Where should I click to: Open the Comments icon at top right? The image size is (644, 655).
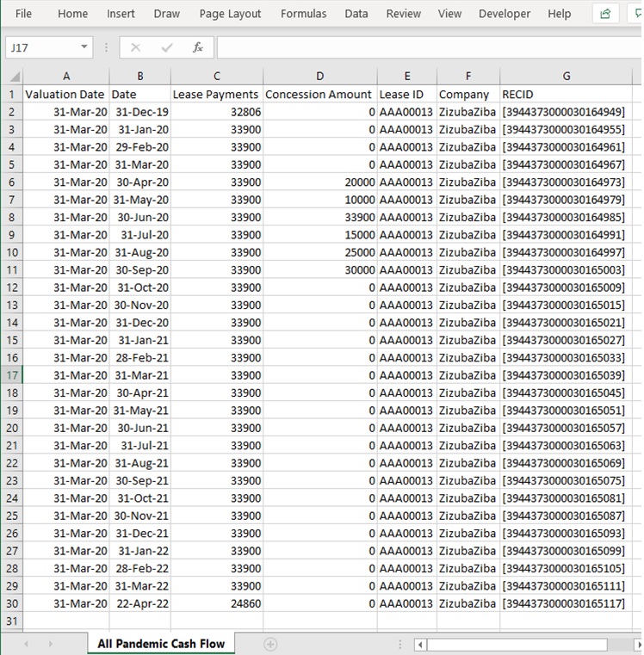pyautogui.click(x=637, y=14)
